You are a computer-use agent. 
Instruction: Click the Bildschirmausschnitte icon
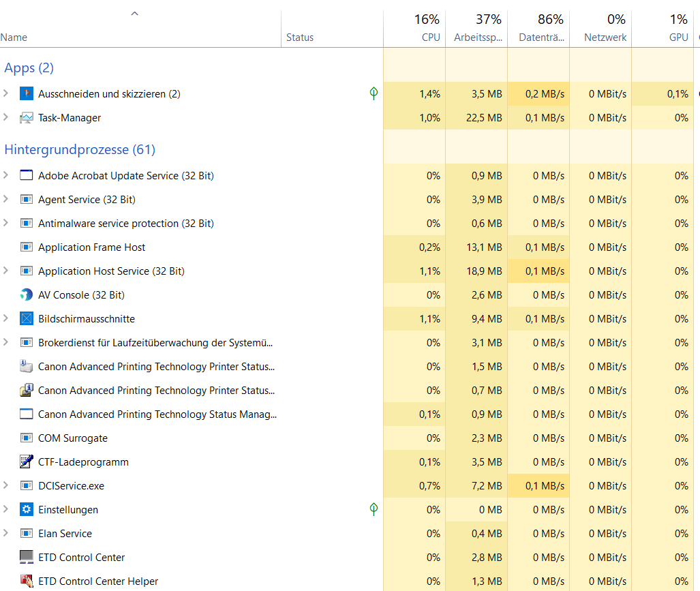[27, 319]
